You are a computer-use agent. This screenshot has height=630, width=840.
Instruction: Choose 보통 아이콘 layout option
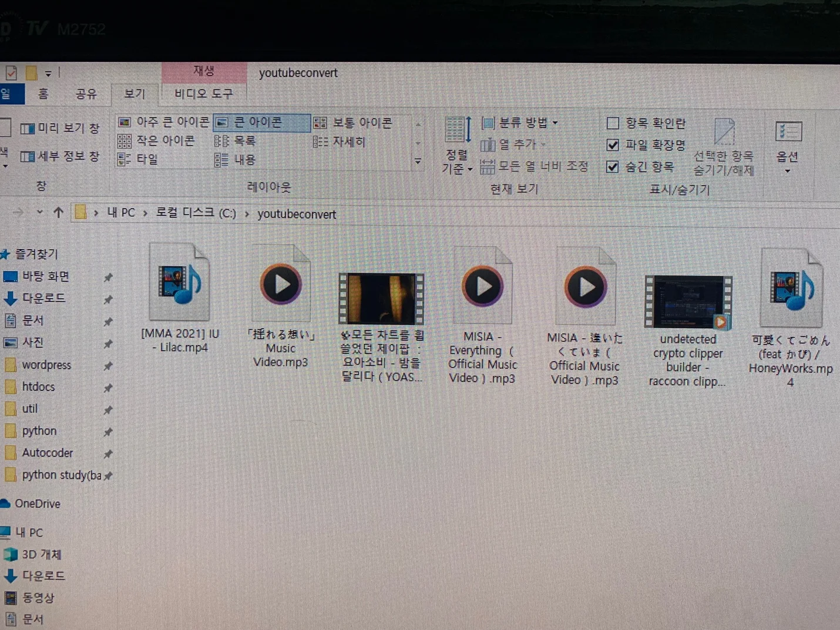(x=353, y=123)
